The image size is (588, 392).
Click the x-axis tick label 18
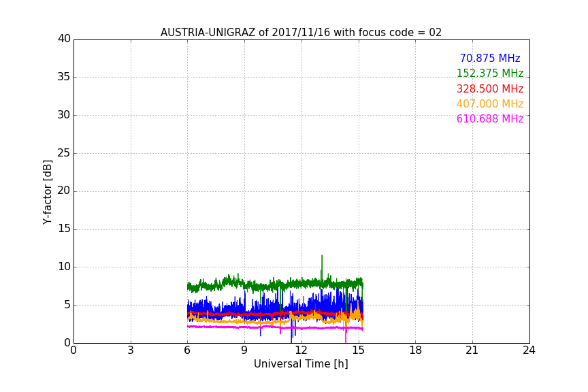pyautogui.click(x=416, y=350)
